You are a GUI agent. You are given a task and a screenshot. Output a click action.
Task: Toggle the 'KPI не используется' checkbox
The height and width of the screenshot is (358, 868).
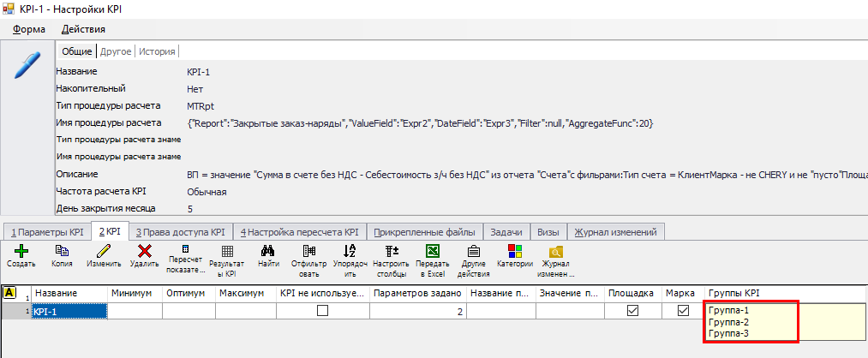(x=323, y=312)
